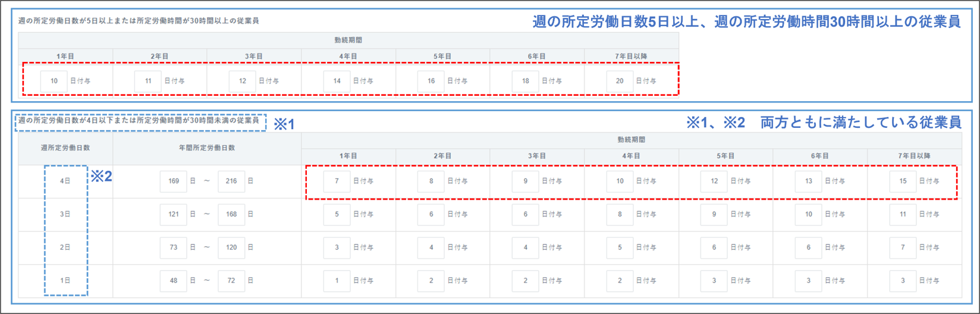Click the top table's 1年目 field showing 10
Screen dimensions: 980x314
click(54, 81)
